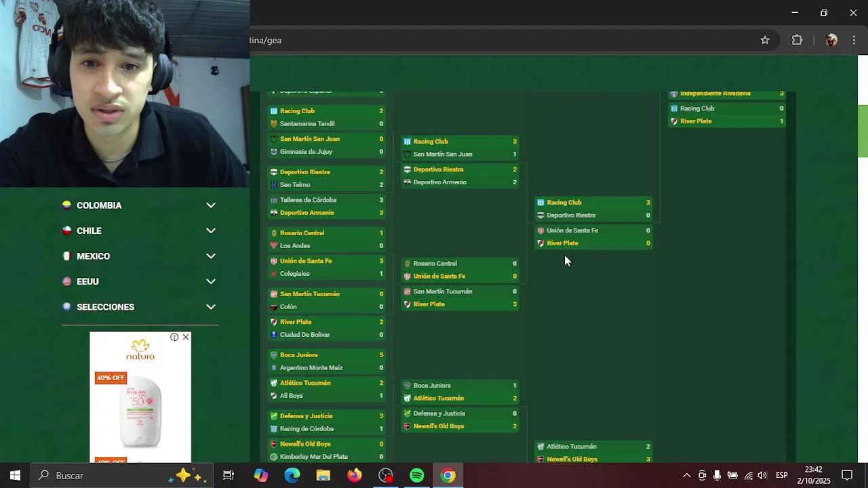
Task: Expand the CHILE section
Action: [140, 230]
